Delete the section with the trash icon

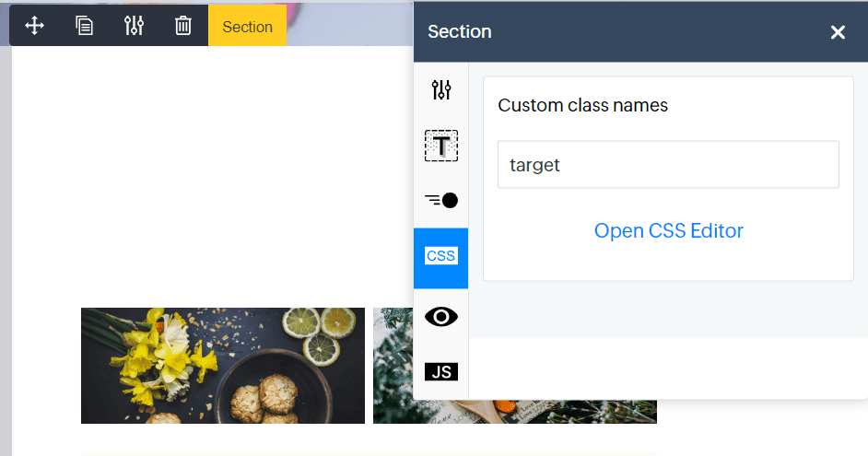(x=183, y=26)
